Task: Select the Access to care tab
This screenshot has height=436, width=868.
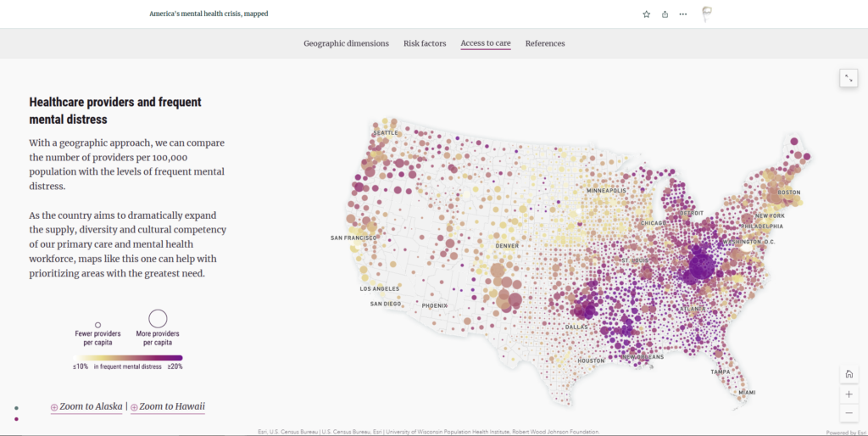Action: (x=486, y=43)
